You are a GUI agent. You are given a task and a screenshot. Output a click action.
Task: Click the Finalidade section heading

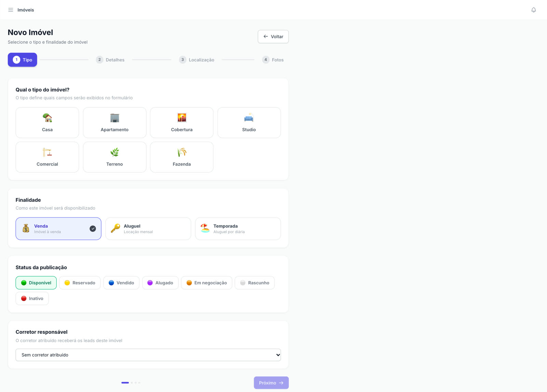point(28,200)
